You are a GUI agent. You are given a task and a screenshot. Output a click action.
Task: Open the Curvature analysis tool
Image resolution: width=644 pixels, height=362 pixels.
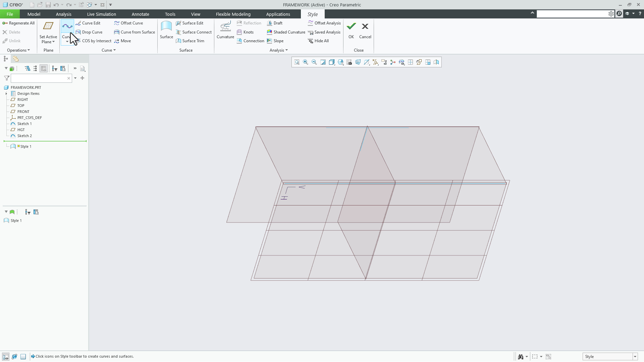225,30
